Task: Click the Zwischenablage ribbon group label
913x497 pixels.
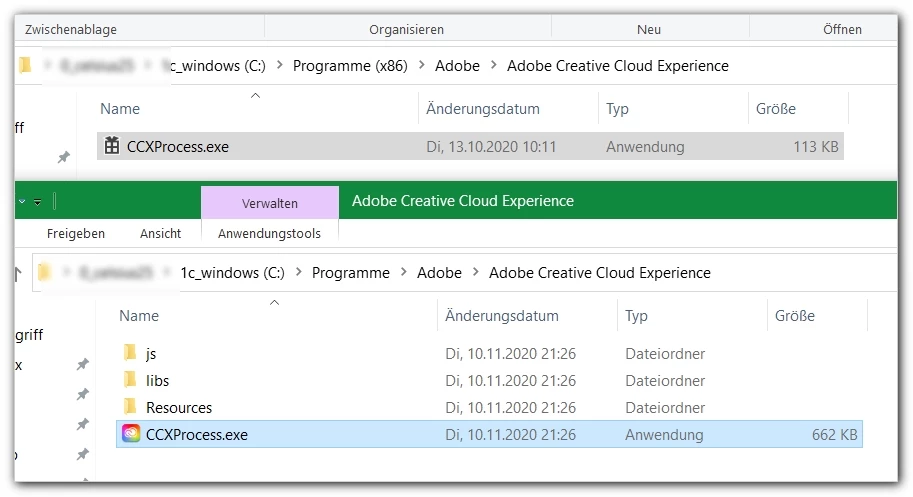Action: [x=71, y=29]
